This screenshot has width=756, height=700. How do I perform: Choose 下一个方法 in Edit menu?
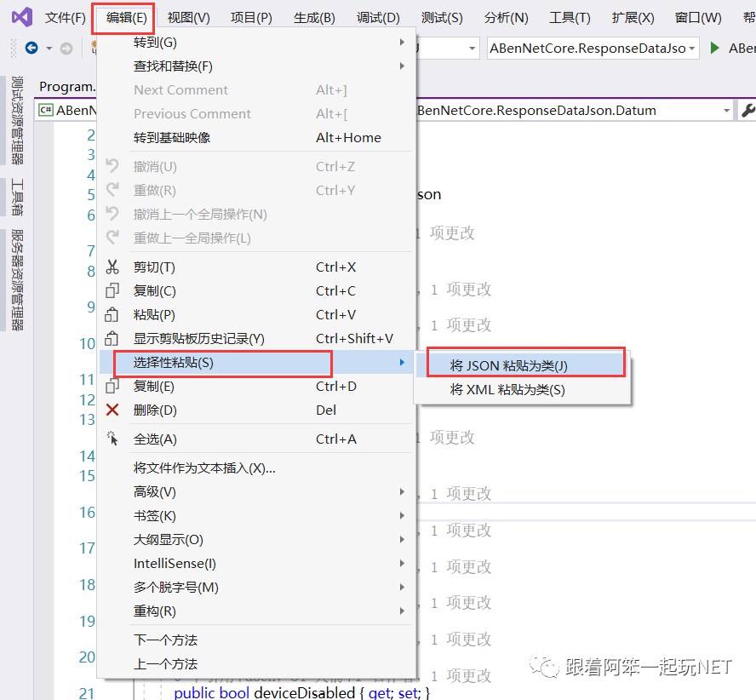pyautogui.click(x=256, y=640)
